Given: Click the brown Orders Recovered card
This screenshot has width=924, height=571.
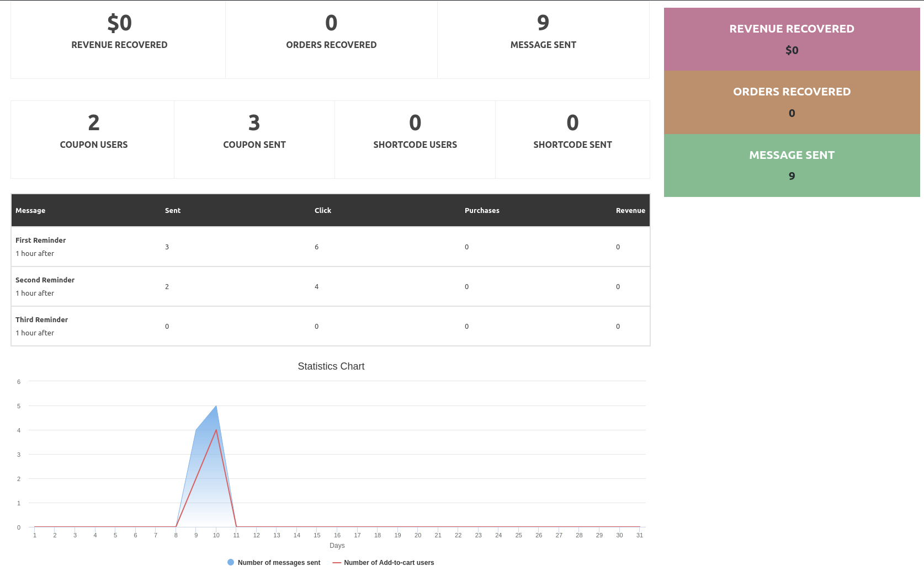Looking at the screenshot, I should click(x=792, y=103).
